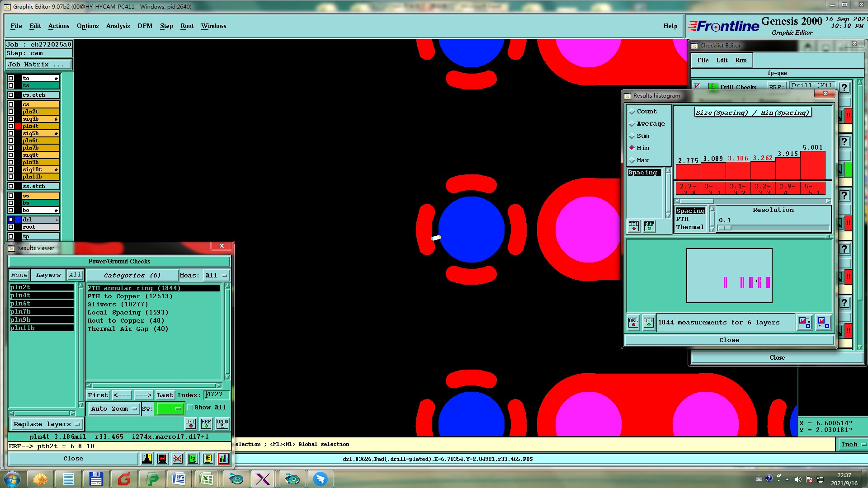Click the histogram-to-layer export icon

804,322
